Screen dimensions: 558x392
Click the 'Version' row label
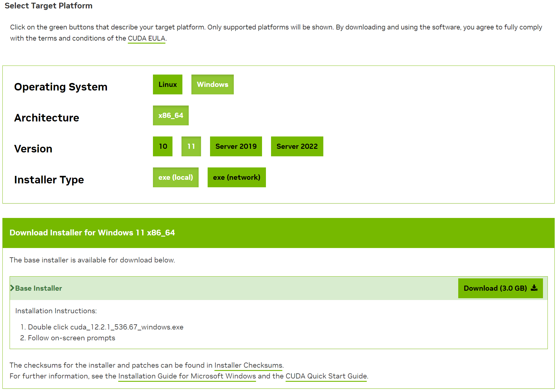pyautogui.click(x=33, y=149)
